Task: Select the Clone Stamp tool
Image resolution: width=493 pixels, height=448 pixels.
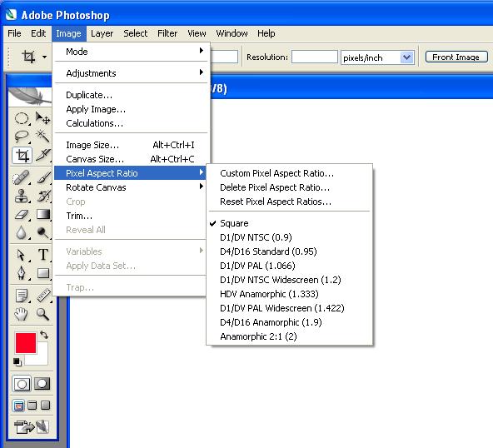Action: point(22,196)
